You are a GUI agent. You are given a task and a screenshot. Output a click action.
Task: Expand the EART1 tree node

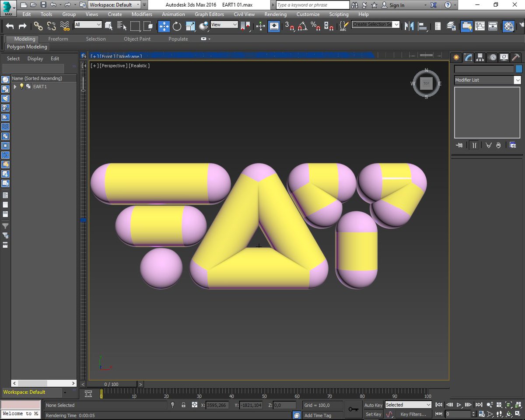click(x=15, y=87)
